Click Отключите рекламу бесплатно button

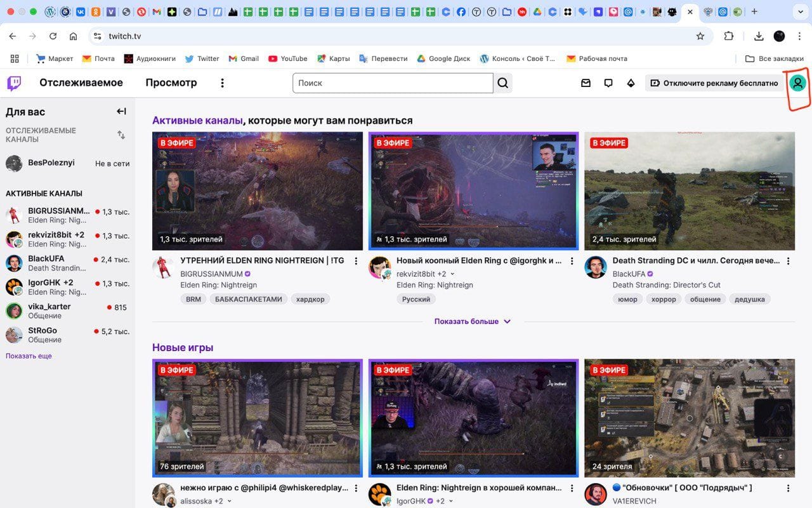[714, 83]
